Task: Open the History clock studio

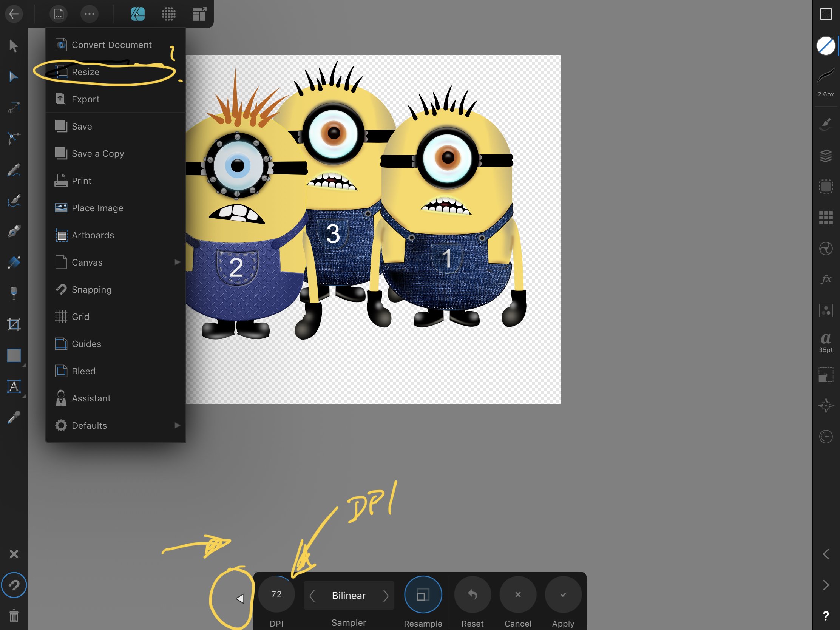Action: tap(826, 436)
